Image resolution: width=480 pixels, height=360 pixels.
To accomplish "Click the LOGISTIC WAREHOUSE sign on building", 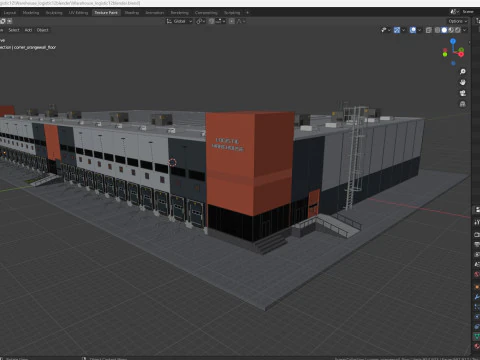I will click(228, 145).
